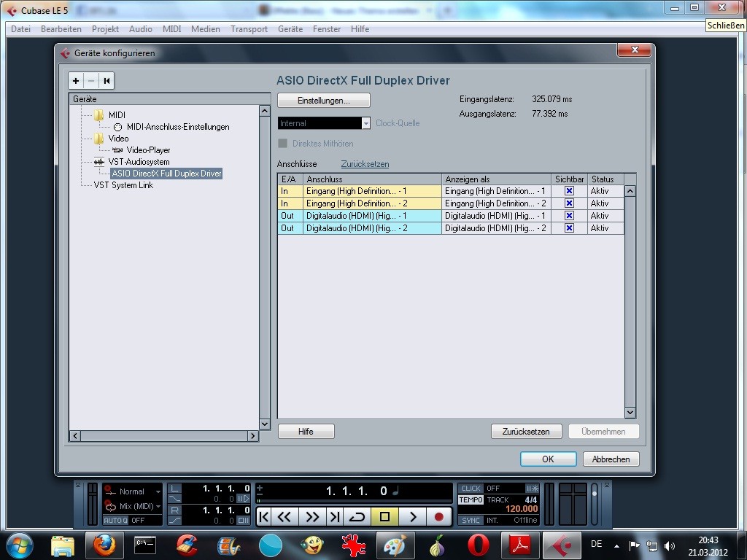Viewport: 747px width, 560px height.
Task: Remove a device with the minus button
Action: coord(91,81)
